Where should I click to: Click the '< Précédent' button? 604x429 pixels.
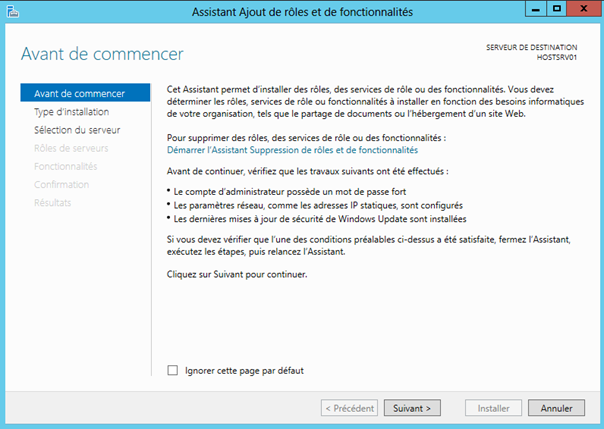click(349, 408)
